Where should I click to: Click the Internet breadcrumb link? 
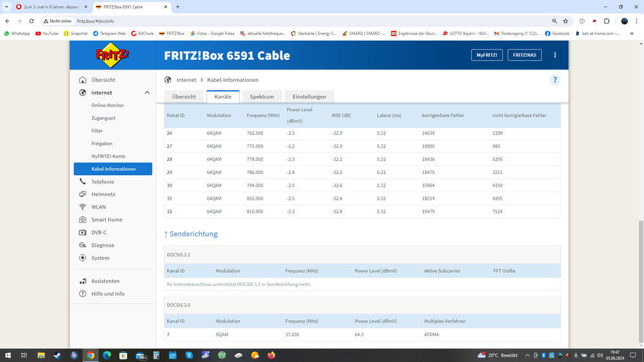coord(186,80)
